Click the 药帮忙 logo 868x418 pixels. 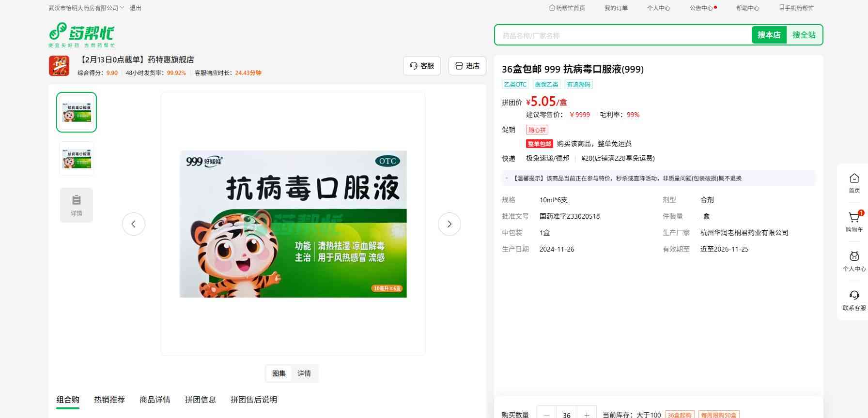[x=81, y=34]
